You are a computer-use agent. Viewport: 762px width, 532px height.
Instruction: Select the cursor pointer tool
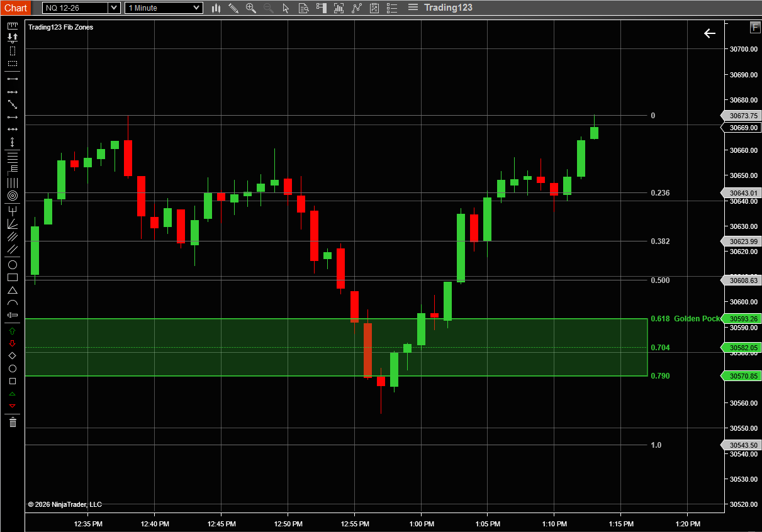[x=286, y=8]
